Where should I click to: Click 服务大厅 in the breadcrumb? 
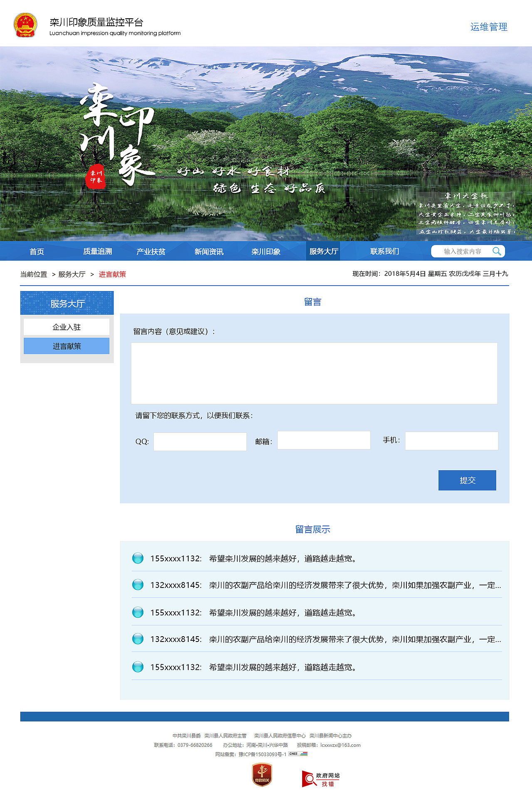coord(72,274)
